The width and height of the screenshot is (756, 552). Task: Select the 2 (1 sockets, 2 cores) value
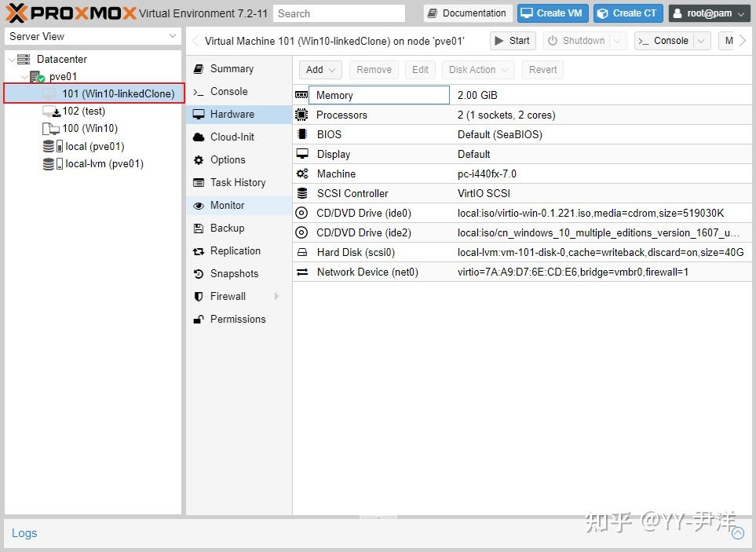(506, 115)
